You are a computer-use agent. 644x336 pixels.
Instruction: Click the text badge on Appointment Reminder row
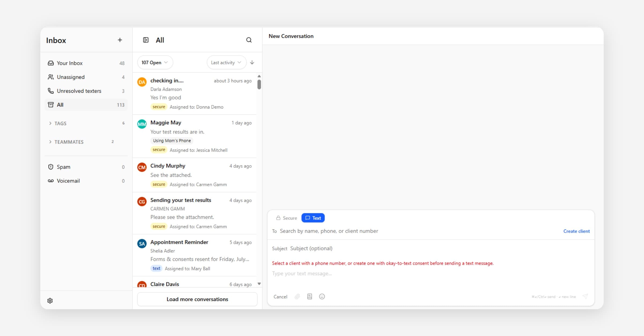click(156, 268)
